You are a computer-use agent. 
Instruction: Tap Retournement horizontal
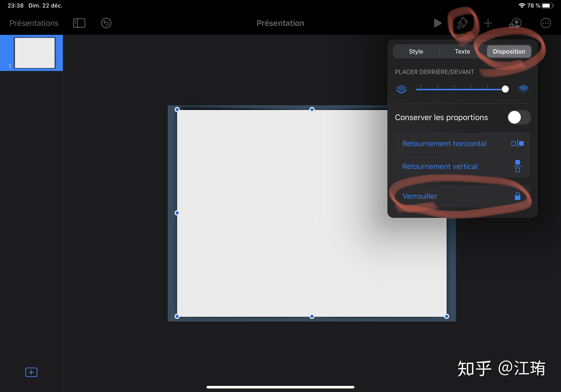(x=462, y=143)
